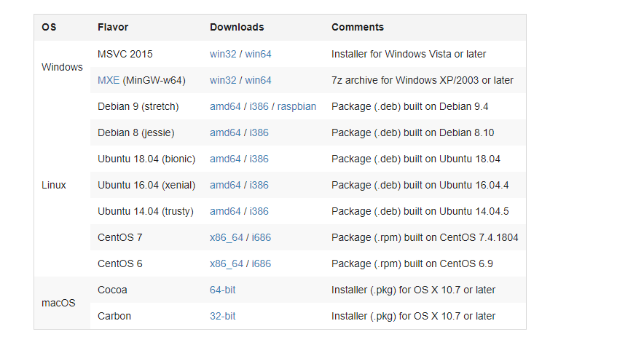Screen dimensions: 644x345
Task: Download the Debian 8 jessie i386 package
Action: coord(259,132)
